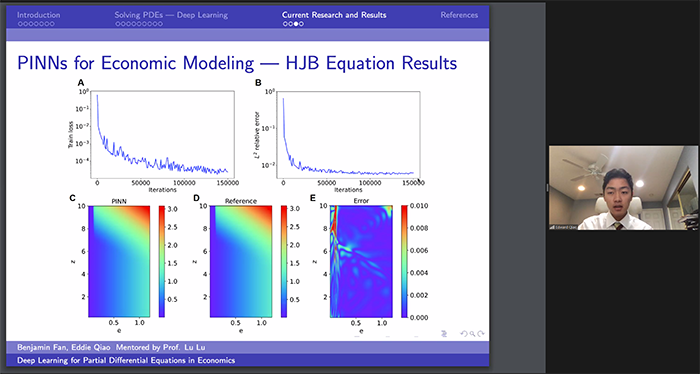Click the colorbar beside the Error heatmap
This screenshot has height=374, width=700.
(x=404, y=262)
